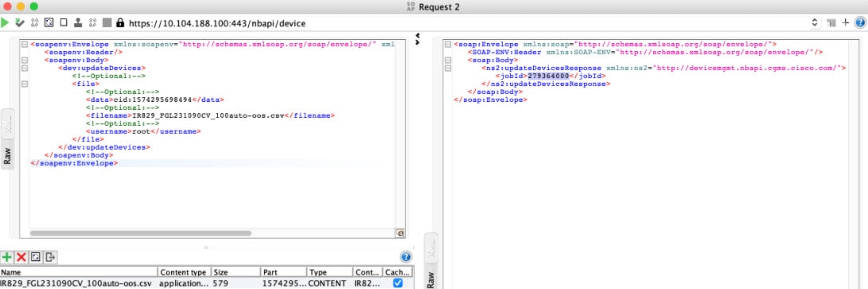
Task: Switch to the request Raw tab
Action: click(8, 155)
